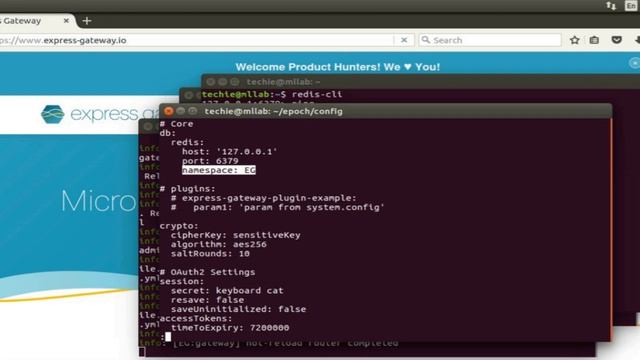Close the Gateway browser tab

tap(66, 20)
